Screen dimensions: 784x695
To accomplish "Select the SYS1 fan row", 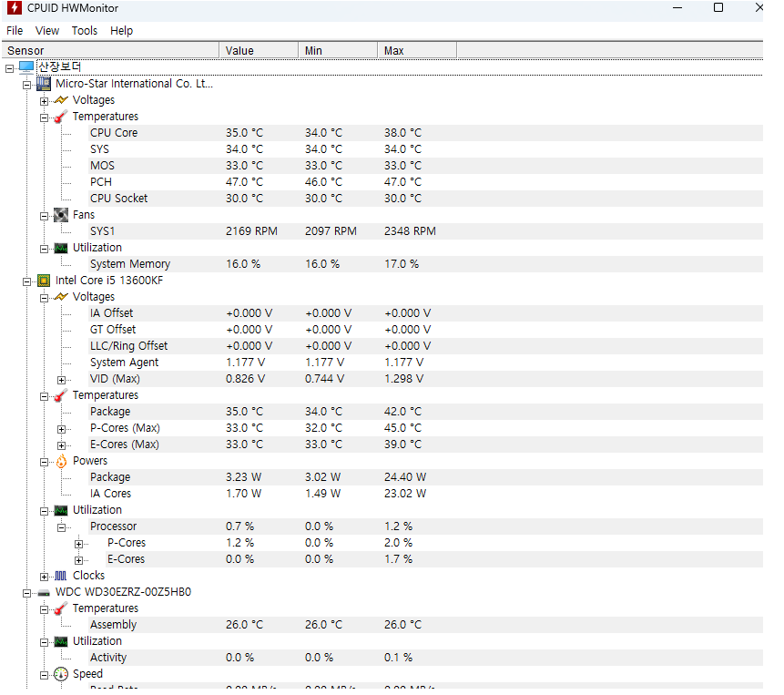I will tap(425, 231).
